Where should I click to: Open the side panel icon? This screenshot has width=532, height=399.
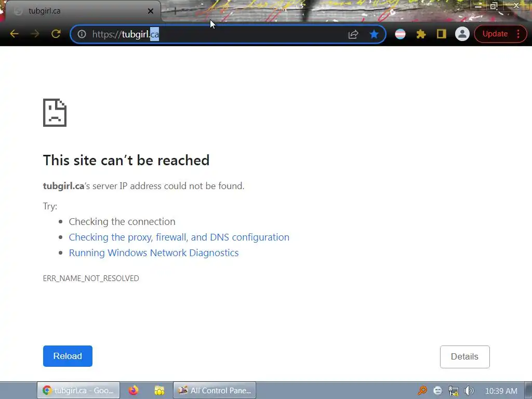(442, 34)
